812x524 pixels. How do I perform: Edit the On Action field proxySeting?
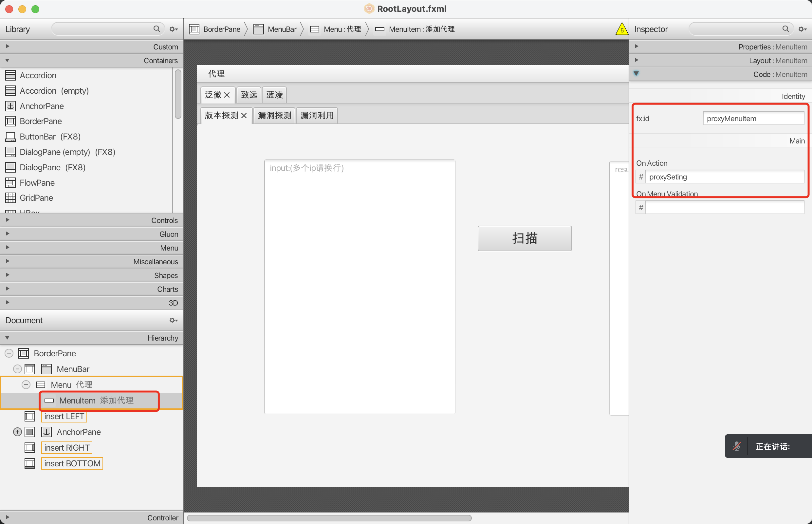(725, 177)
